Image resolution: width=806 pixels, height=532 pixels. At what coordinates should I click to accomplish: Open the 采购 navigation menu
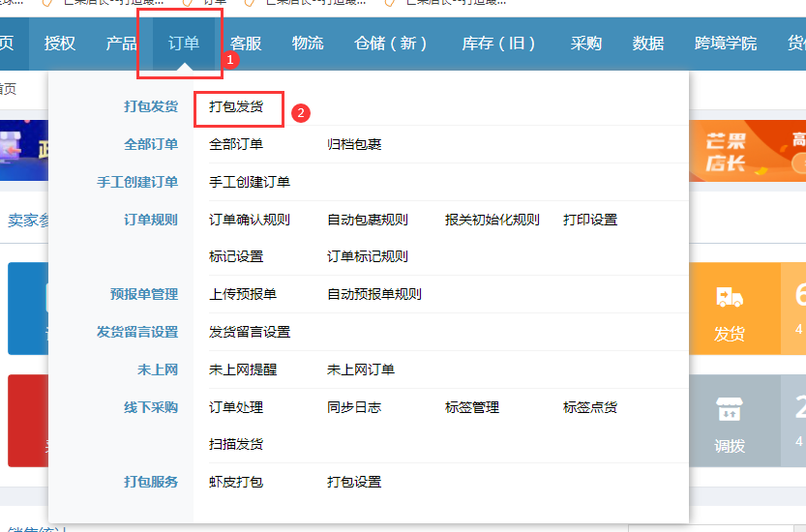[x=586, y=44]
